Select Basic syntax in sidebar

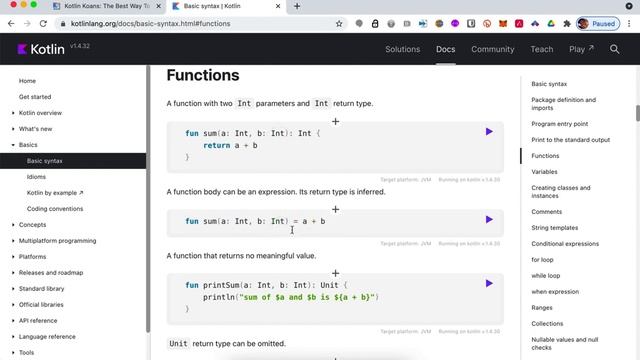point(73,161)
